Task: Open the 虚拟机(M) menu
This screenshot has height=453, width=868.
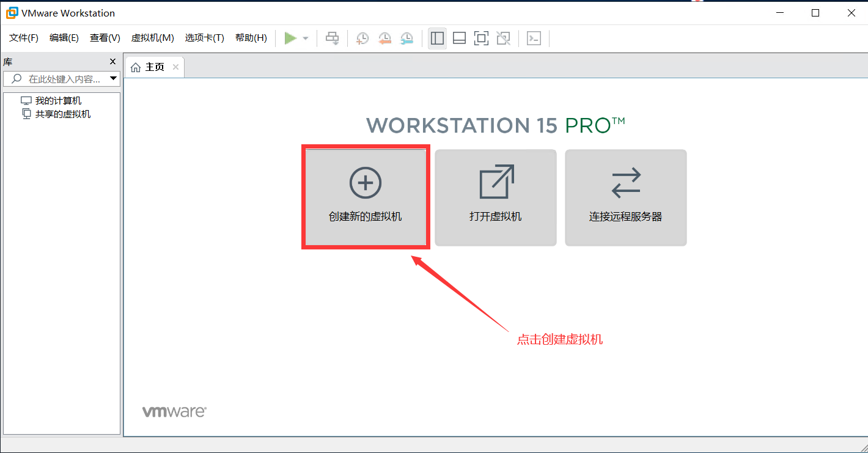Action: pos(153,38)
